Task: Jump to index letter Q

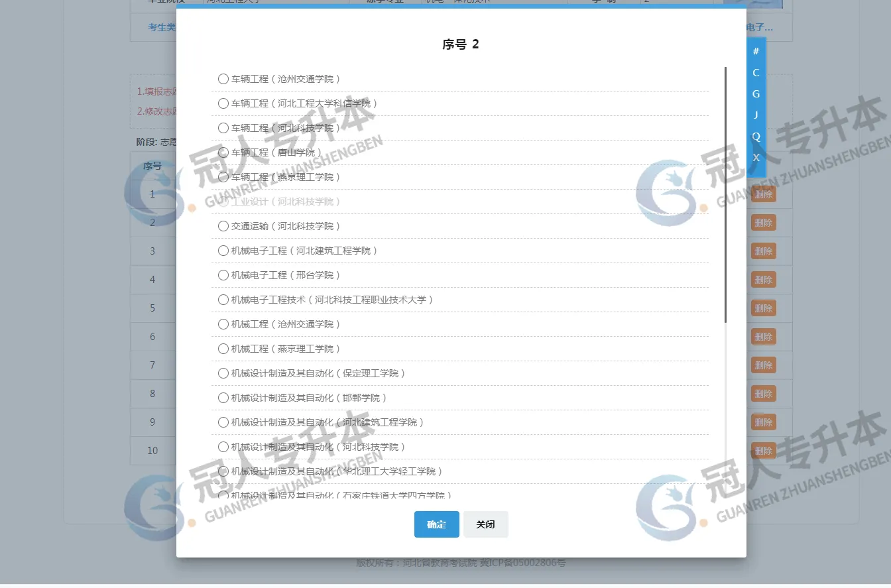Action: [756, 136]
